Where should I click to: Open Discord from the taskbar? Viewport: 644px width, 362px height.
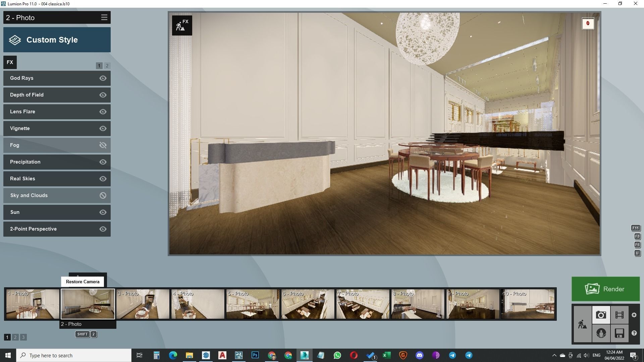419,355
